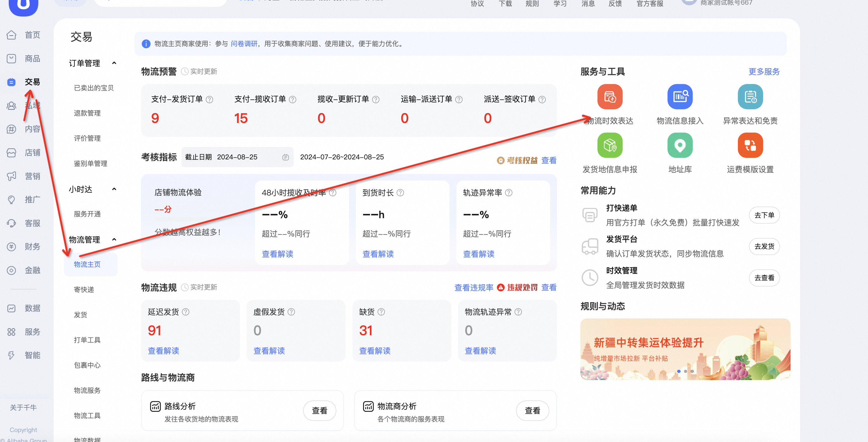868x442 pixels.
Task: Click help icon next to 运输-派送订单
Action: pos(459,100)
